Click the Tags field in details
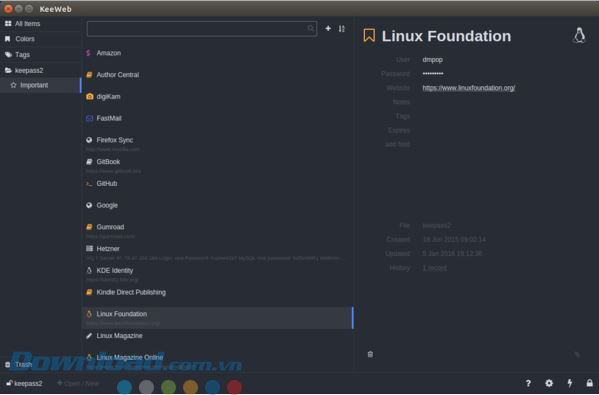Image resolution: width=599 pixels, height=395 pixels. click(x=403, y=116)
